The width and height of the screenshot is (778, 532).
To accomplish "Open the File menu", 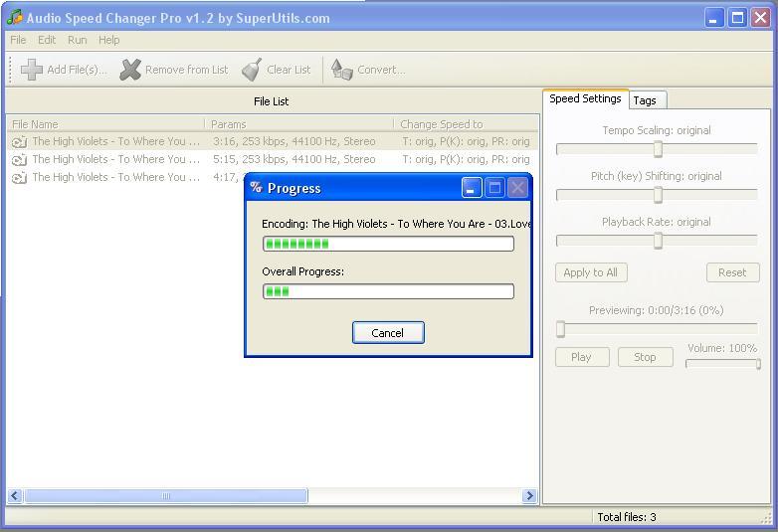I will click(18, 40).
